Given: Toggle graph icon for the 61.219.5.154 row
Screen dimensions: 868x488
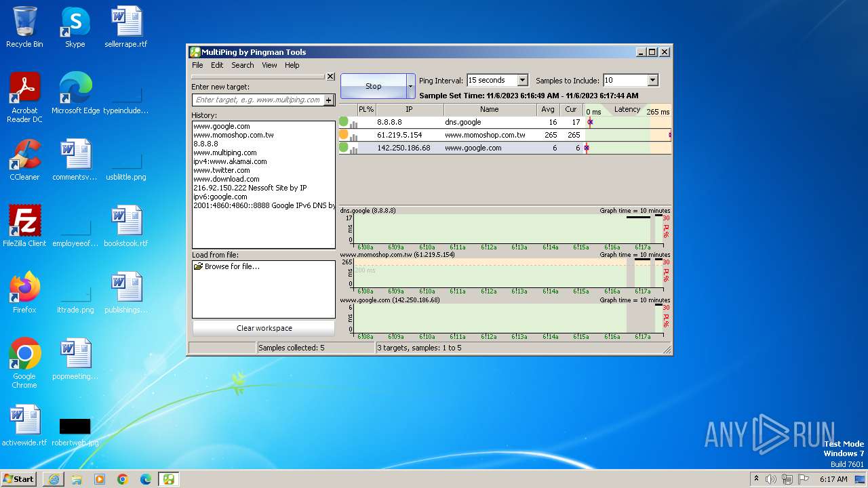Looking at the screenshot, I should [353, 137].
